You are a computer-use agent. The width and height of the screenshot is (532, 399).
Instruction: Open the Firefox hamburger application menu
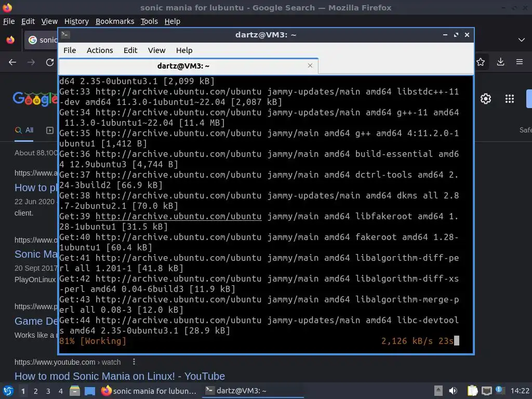(520, 62)
